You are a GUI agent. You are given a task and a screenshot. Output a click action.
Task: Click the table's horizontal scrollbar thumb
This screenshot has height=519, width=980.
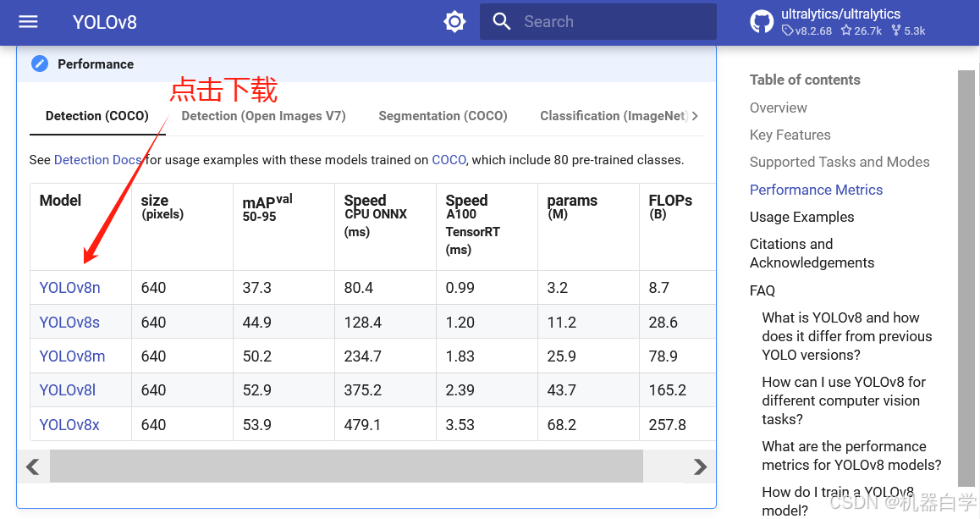[346, 467]
